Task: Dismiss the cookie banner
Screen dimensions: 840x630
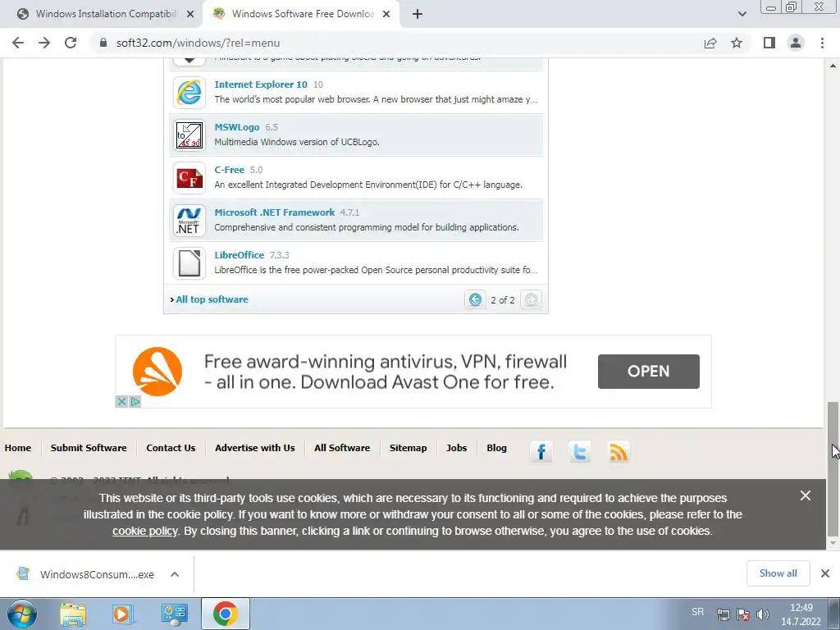Action: pos(806,495)
